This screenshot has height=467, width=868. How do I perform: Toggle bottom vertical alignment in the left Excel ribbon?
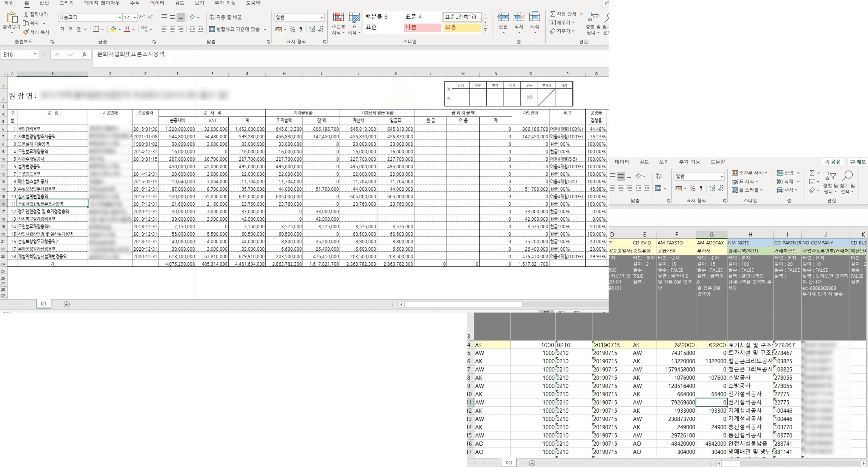(181, 17)
